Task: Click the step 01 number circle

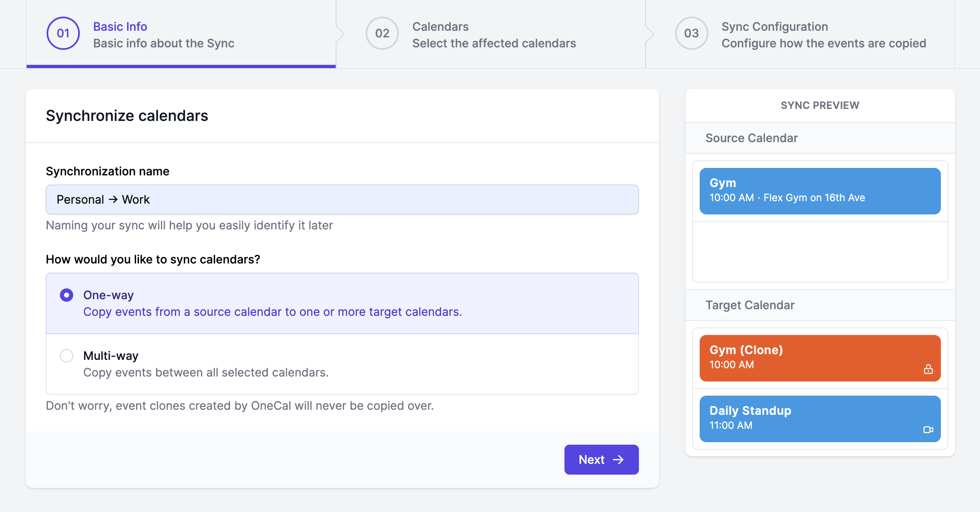Action: [x=63, y=34]
